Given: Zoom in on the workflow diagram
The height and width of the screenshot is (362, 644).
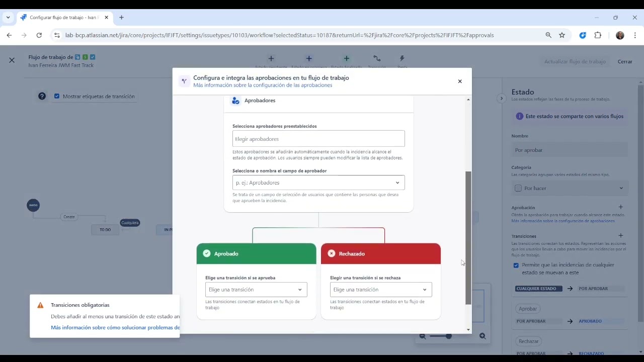Looking at the screenshot, I should 482,336.
